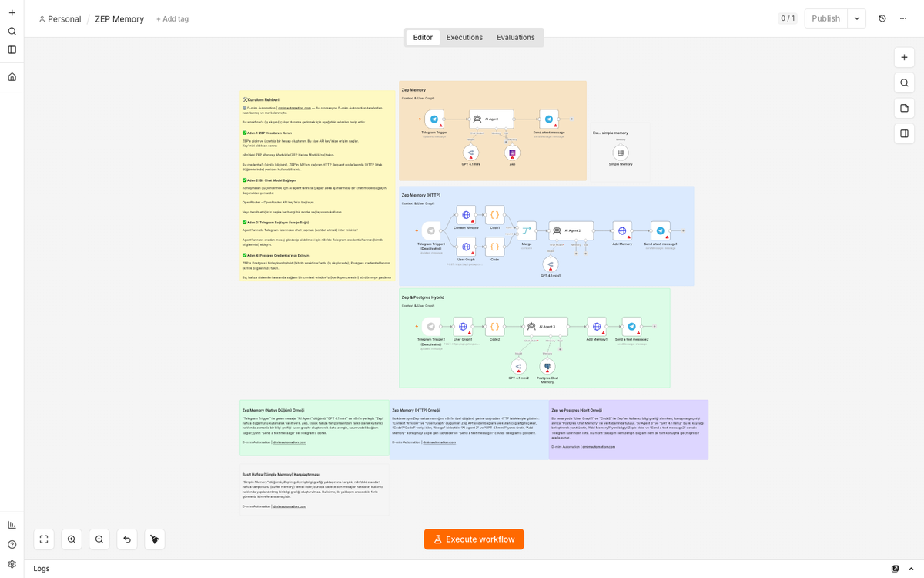Toggle the left sidebar panel
924x578 pixels.
coord(12,50)
